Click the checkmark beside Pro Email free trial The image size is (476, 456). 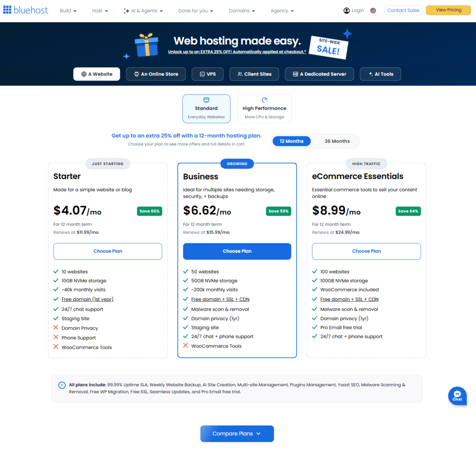[x=315, y=327]
